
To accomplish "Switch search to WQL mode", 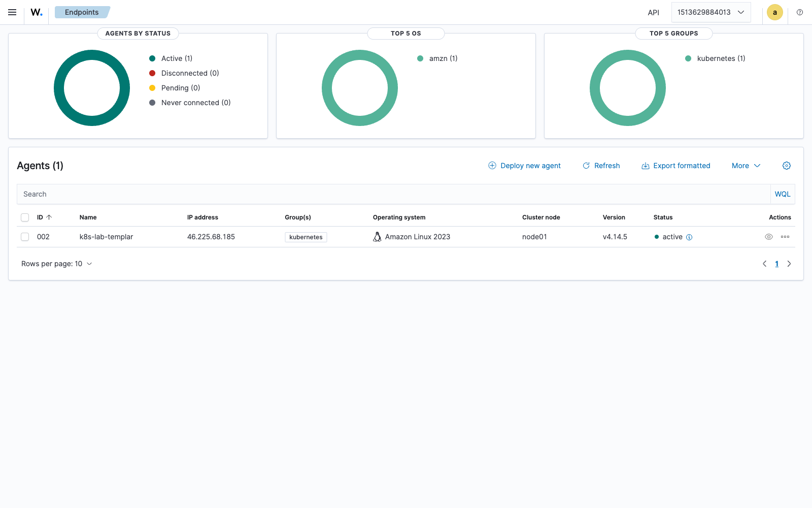I will (783, 194).
